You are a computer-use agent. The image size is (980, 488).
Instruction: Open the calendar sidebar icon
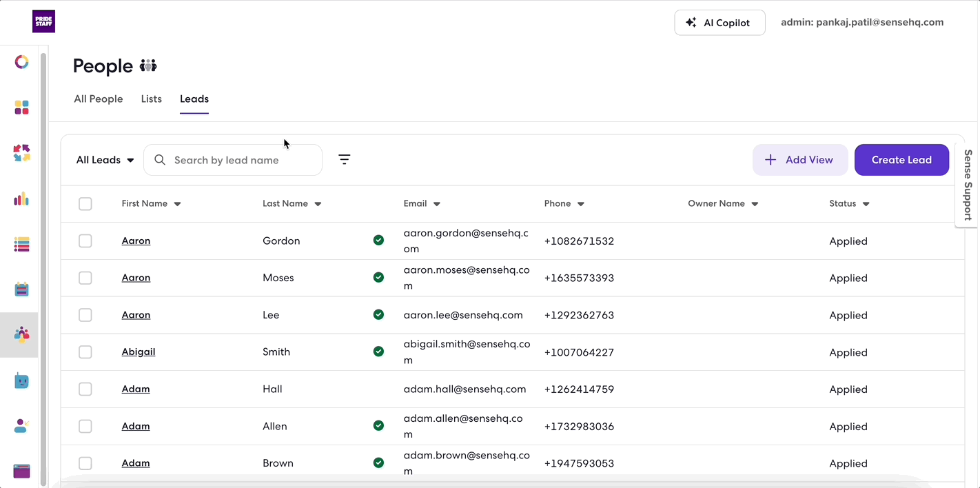click(21, 289)
